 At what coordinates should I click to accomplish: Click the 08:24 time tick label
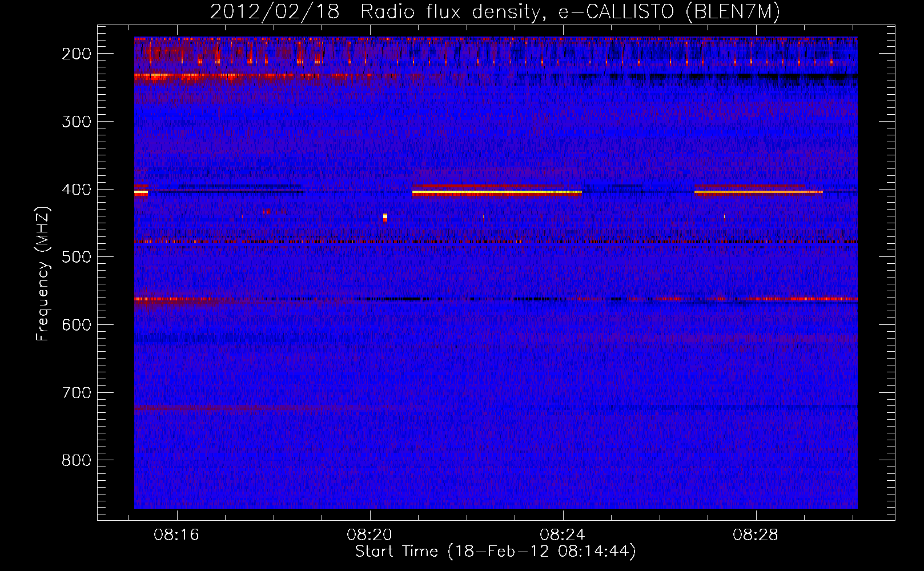[563, 535]
